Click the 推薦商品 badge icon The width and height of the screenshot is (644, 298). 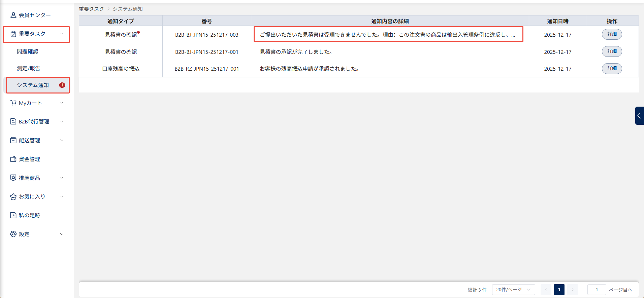tap(13, 178)
